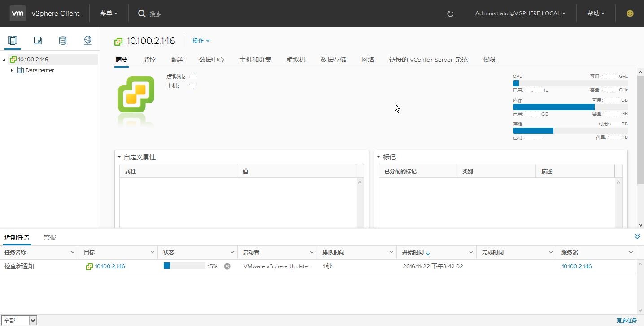Collapse the 10.100.2.146 tree node

(x=4, y=60)
